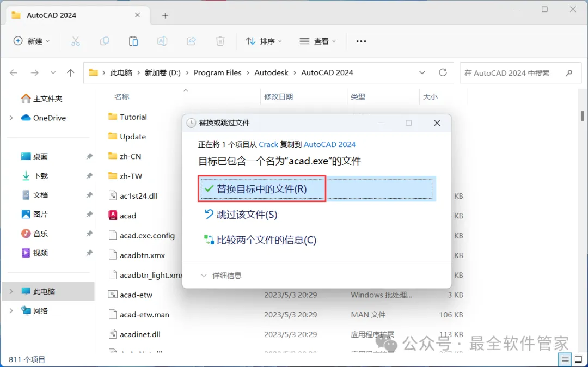The width and height of the screenshot is (588, 367).
Task: Expand the 网络 tree node chevron
Action: tap(11, 311)
